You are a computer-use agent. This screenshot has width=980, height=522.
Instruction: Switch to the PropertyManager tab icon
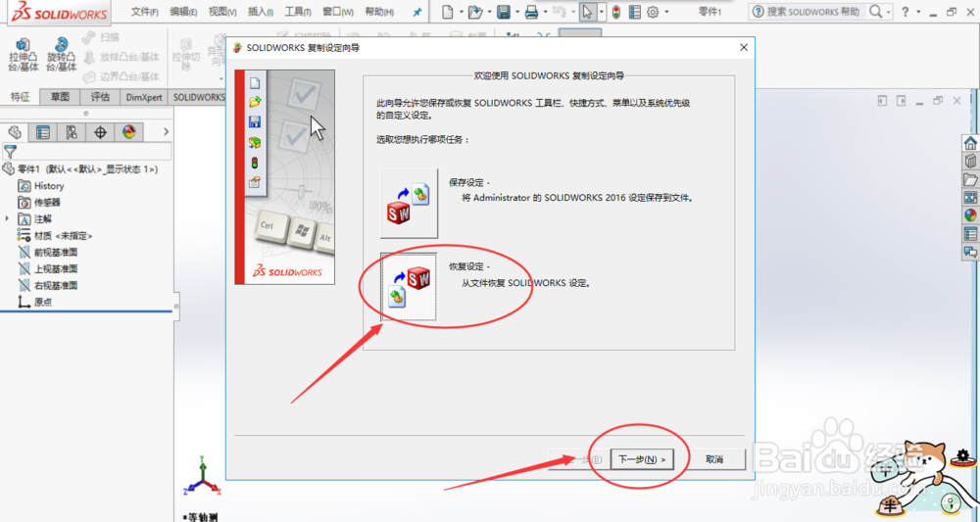pos(43,132)
